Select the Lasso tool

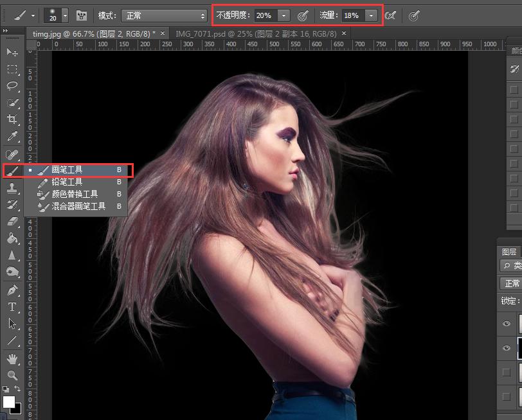pyautogui.click(x=12, y=85)
